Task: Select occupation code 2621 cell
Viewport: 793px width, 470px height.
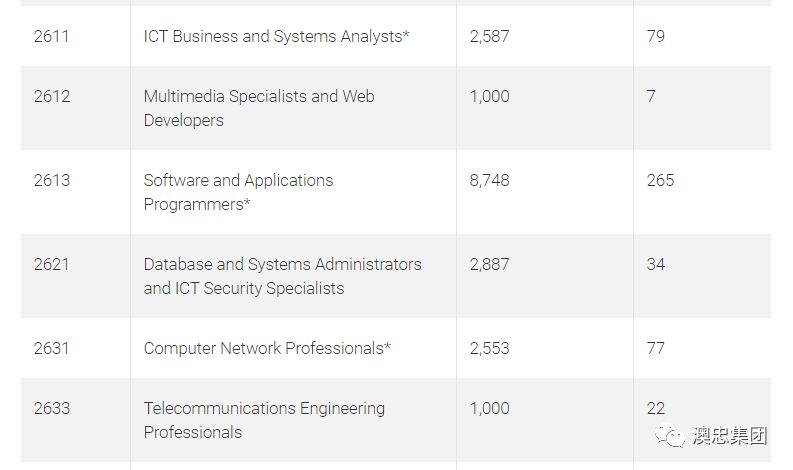Action: [52, 264]
